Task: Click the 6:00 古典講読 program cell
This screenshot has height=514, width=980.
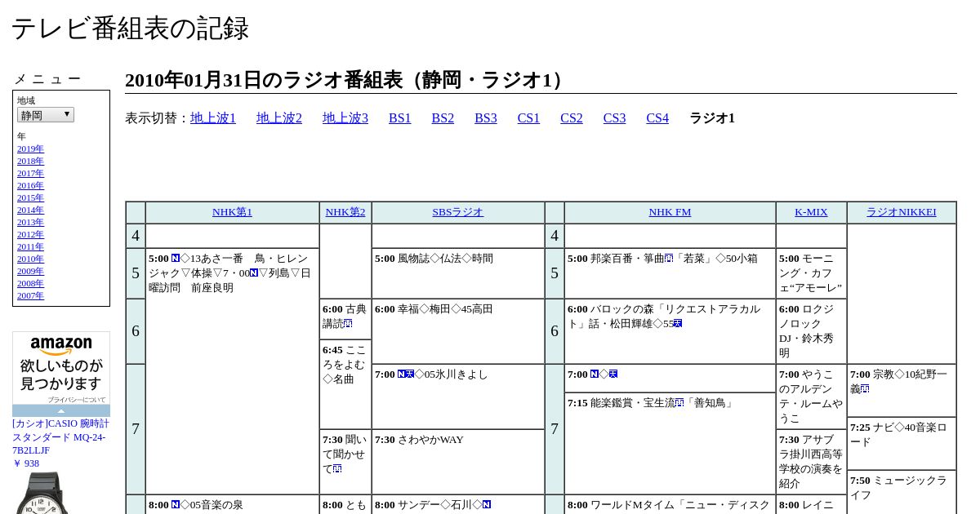Action: (345, 319)
